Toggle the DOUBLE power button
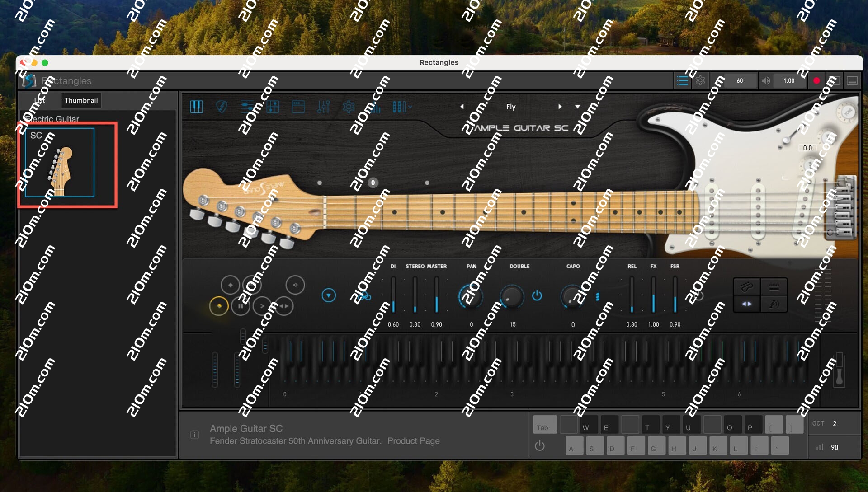The width and height of the screenshot is (868, 492). click(x=537, y=295)
